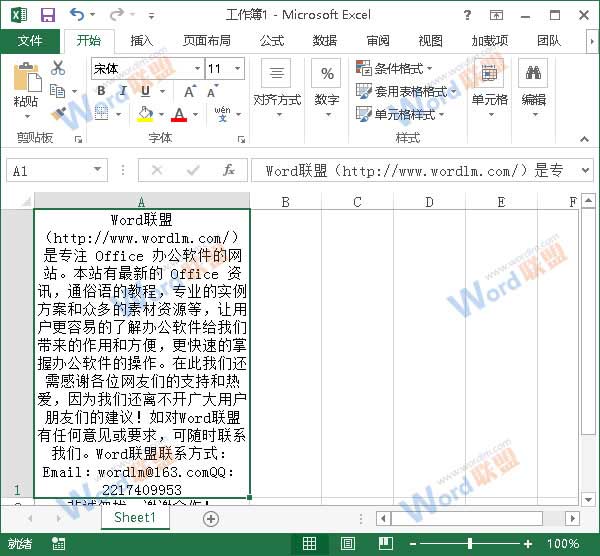
Task: Open the Help question mark
Action: coord(467,15)
